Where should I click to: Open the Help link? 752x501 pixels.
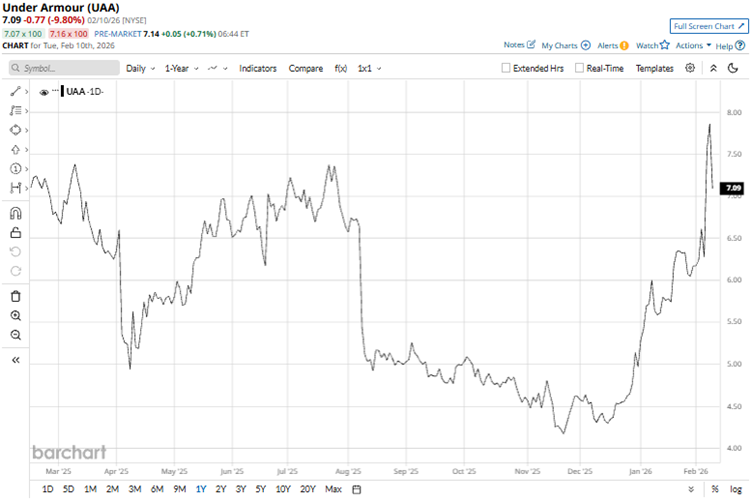(x=730, y=46)
